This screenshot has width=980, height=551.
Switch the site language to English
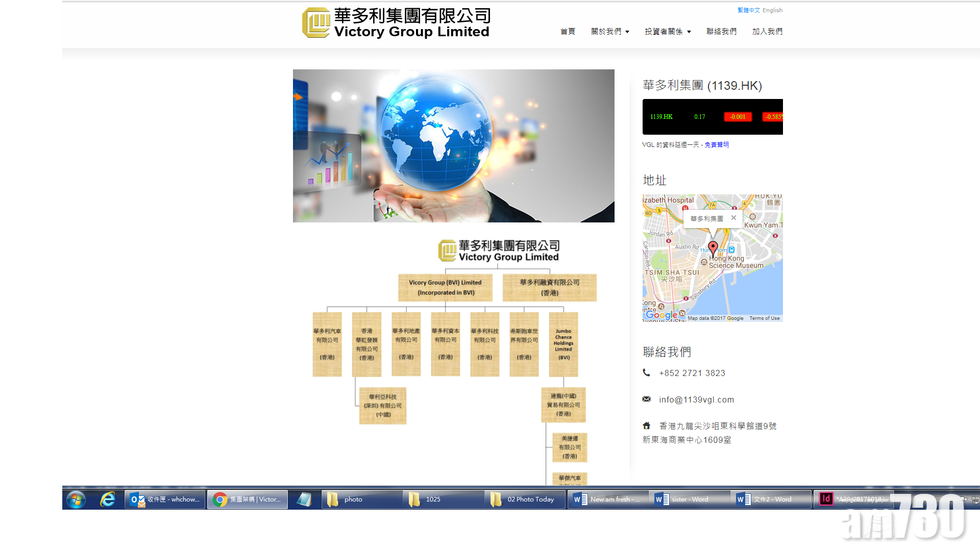pyautogui.click(x=772, y=10)
